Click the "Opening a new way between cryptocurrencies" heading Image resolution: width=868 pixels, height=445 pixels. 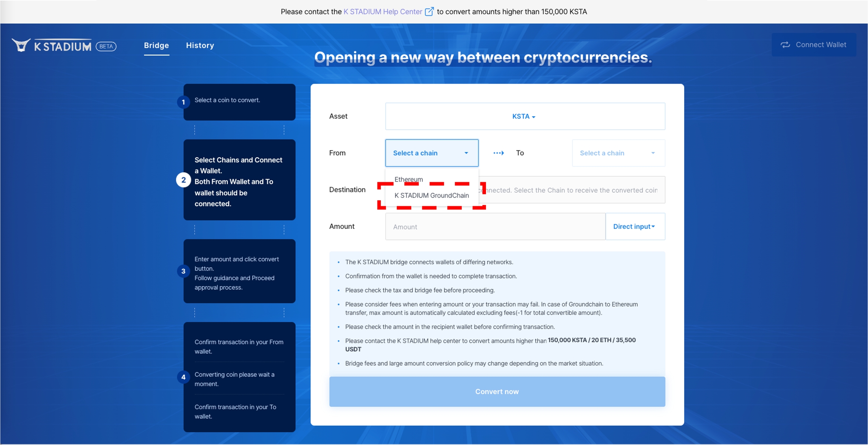(483, 57)
